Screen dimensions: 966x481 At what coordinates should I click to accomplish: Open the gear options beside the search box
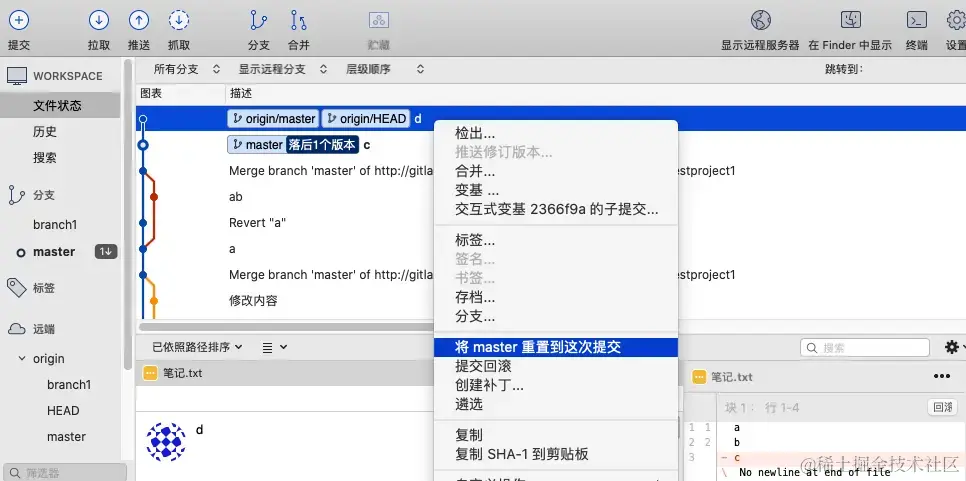(952, 347)
